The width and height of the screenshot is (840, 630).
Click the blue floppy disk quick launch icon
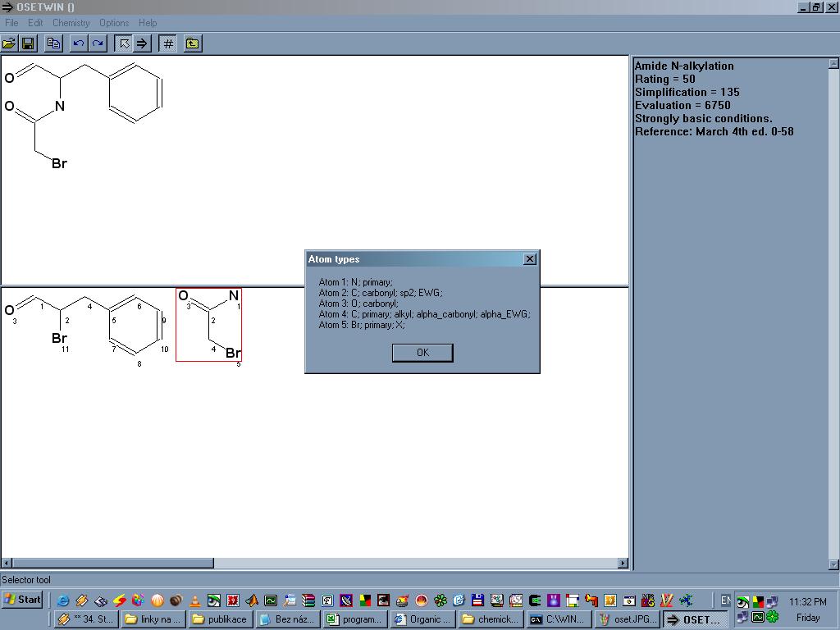(x=477, y=600)
